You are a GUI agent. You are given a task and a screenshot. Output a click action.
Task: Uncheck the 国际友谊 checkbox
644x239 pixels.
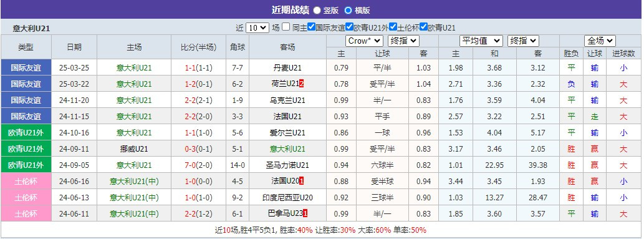311,27
